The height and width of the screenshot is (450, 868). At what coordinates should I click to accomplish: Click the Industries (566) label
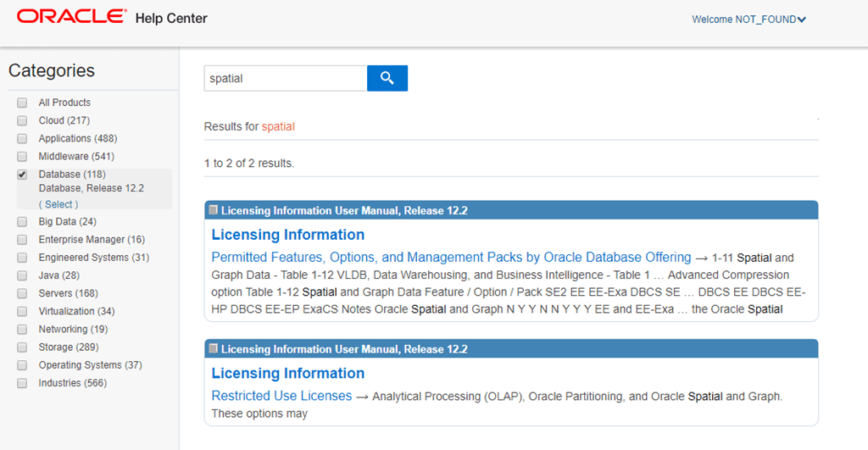click(73, 383)
